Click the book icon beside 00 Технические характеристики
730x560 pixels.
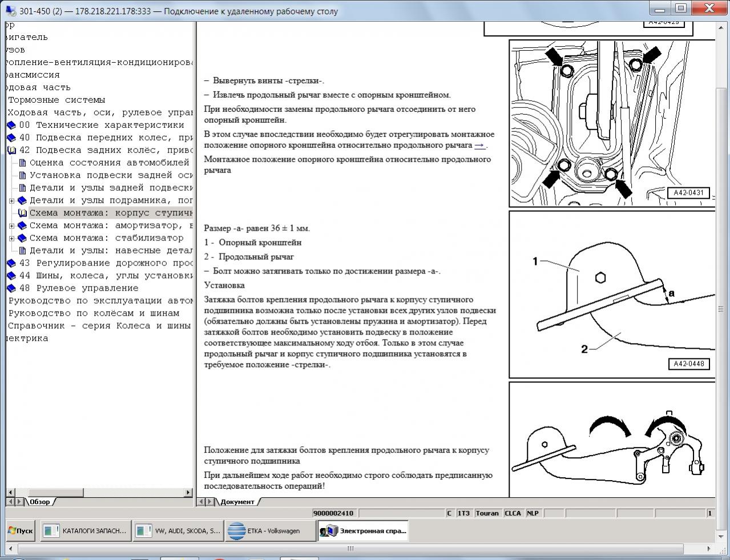point(11,125)
